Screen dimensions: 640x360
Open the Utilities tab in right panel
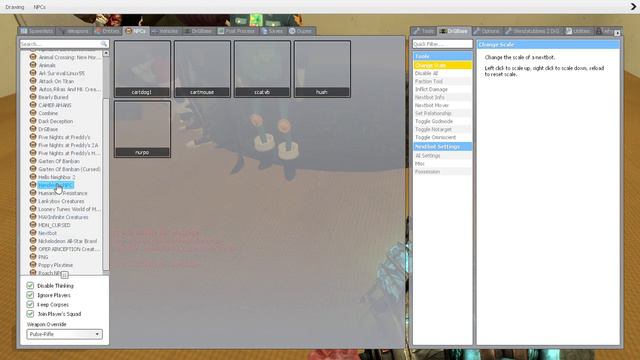(x=578, y=31)
